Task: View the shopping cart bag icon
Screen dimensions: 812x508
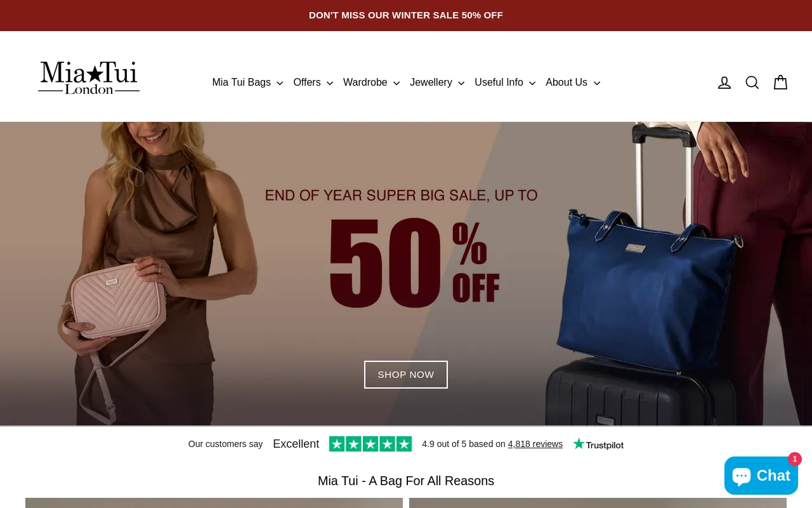Action: 780,83
